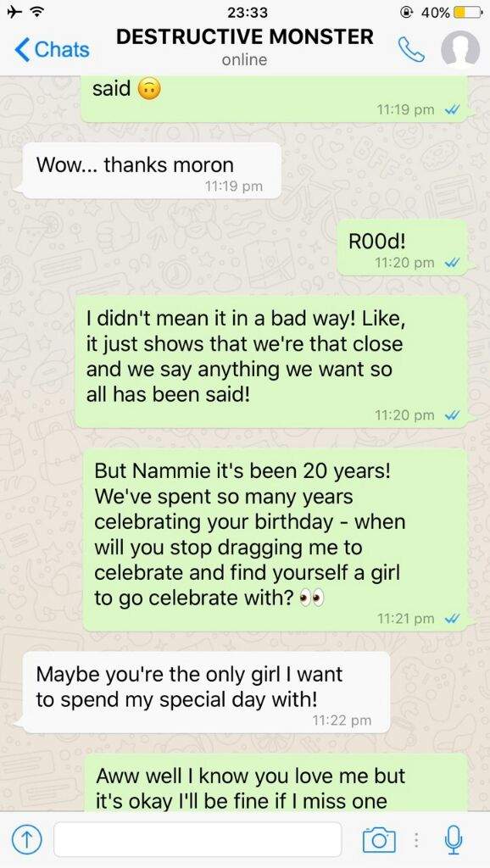Tap the upside-down face emoji
This screenshot has width=490, height=868.
tap(148, 88)
